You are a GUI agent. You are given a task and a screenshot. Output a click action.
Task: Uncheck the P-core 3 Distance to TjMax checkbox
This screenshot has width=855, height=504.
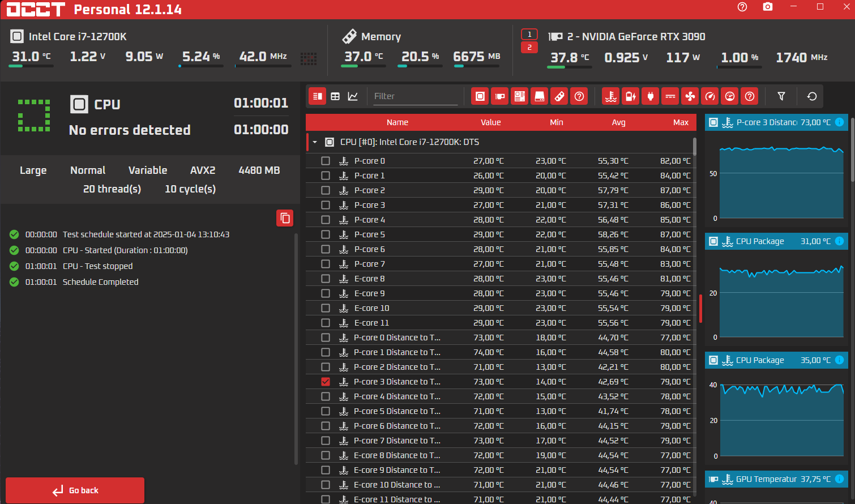(x=326, y=382)
